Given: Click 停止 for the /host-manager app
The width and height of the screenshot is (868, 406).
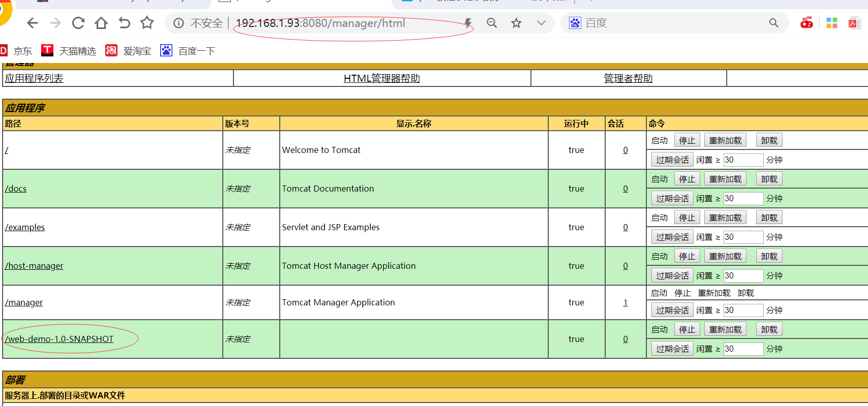Looking at the screenshot, I should [687, 256].
